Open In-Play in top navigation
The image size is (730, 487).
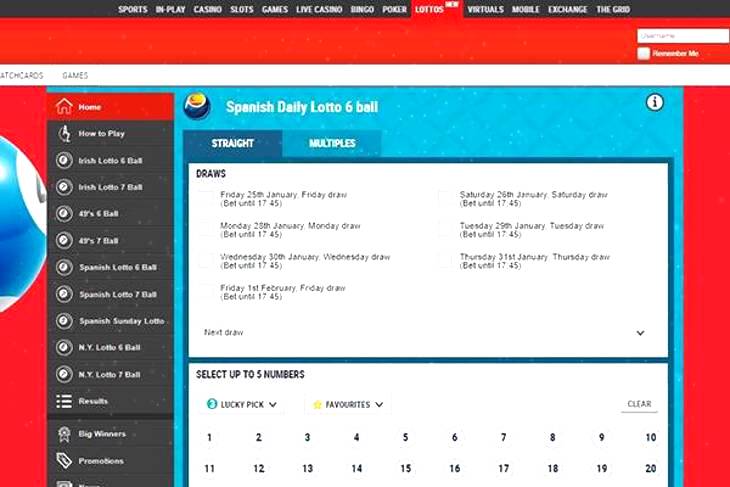[170, 9]
